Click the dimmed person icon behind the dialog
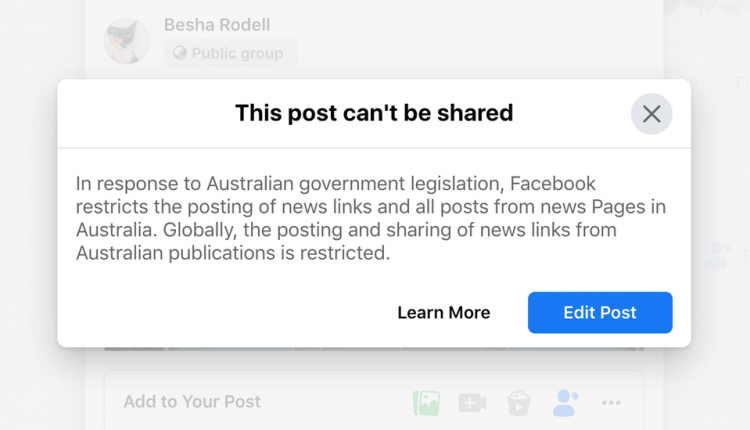The image size is (750, 430). point(718,255)
